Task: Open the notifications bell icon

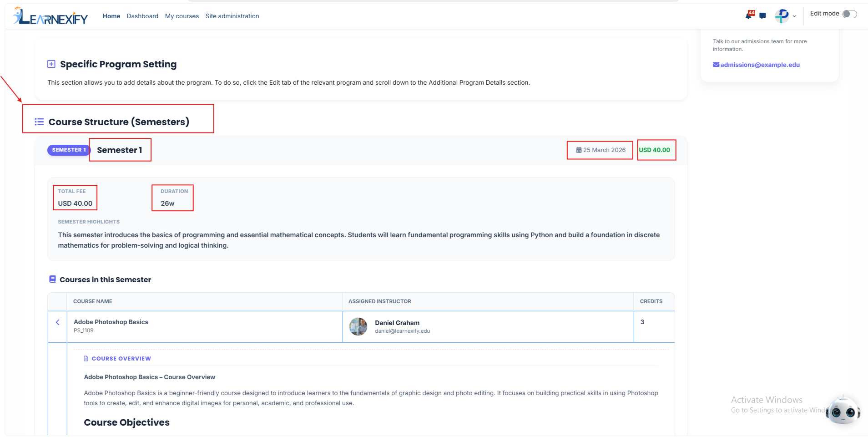Action: tap(749, 15)
